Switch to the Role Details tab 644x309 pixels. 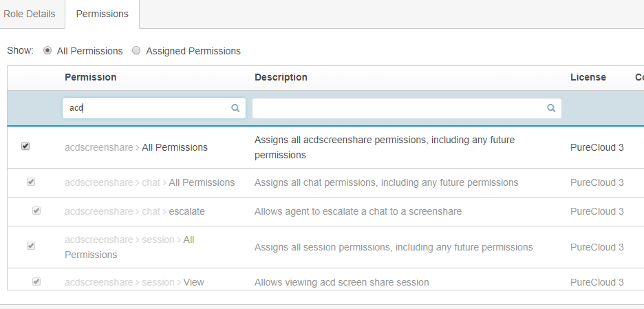tap(30, 14)
